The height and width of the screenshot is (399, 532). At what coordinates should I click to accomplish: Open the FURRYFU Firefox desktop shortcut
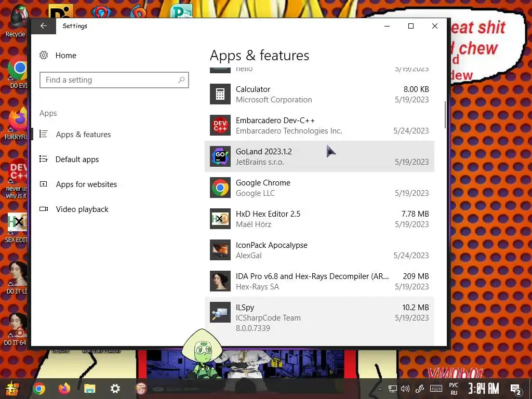pyautogui.click(x=16, y=124)
